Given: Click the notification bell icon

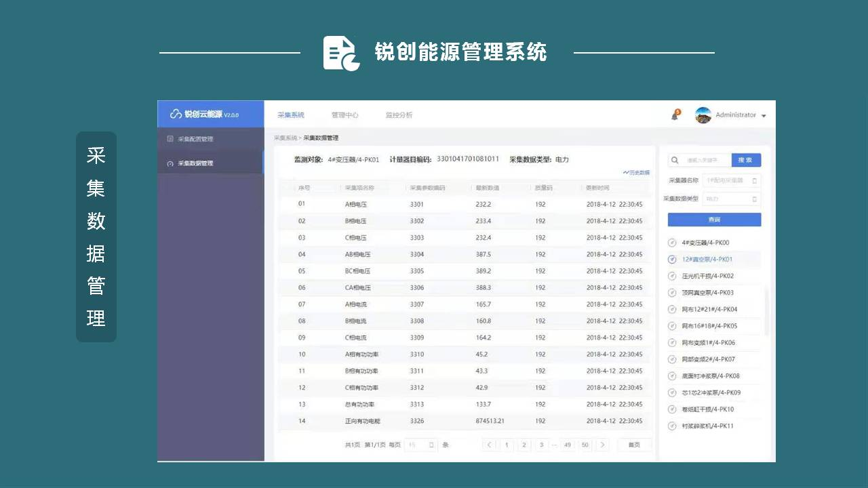Looking at the screenshot, I should point(675,115).
